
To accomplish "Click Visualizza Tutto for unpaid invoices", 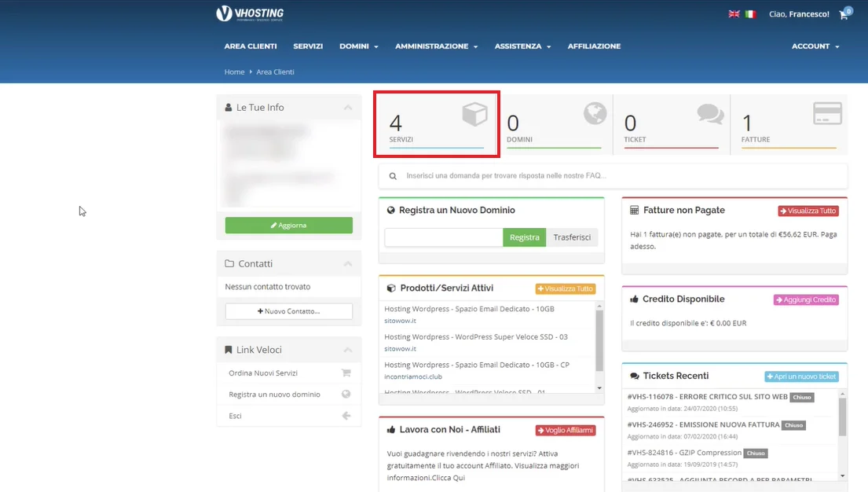I will 808,211.
